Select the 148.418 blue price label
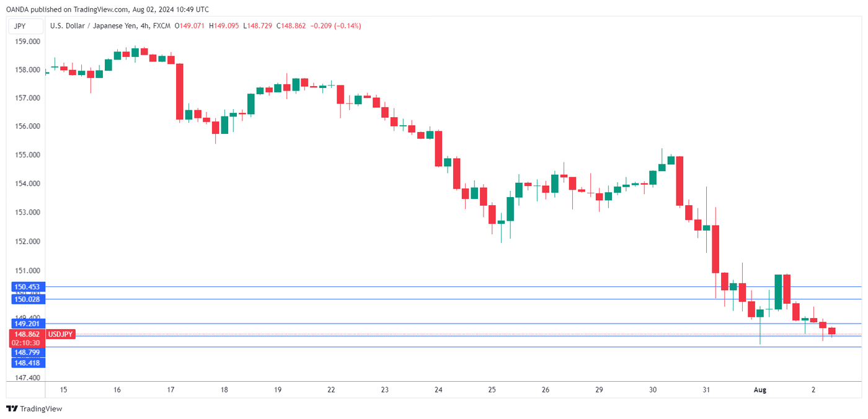The image size is (868, 419). tap(27, 363)
